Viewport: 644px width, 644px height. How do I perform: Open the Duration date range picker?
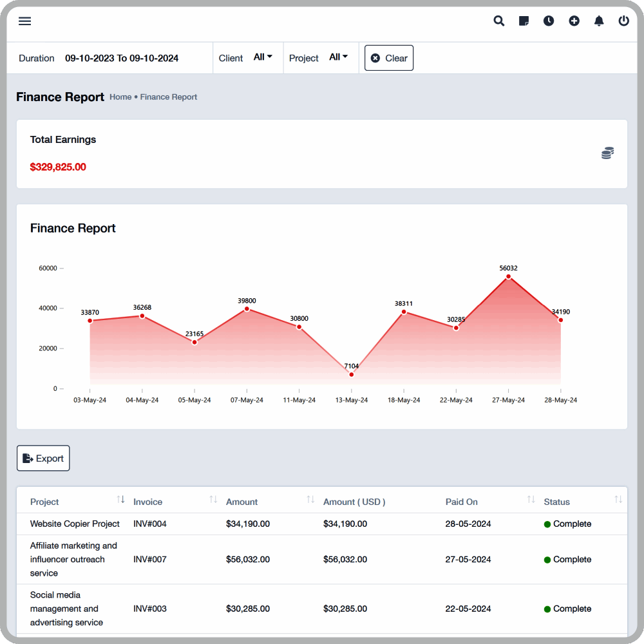pyautogui.click(x=122, y=58)
